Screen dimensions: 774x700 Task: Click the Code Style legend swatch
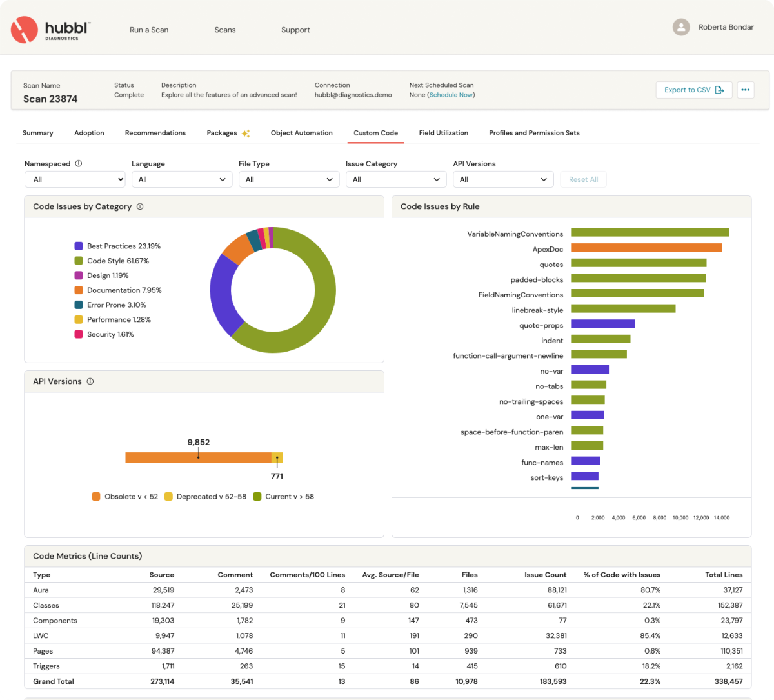[x=79, y=261]
